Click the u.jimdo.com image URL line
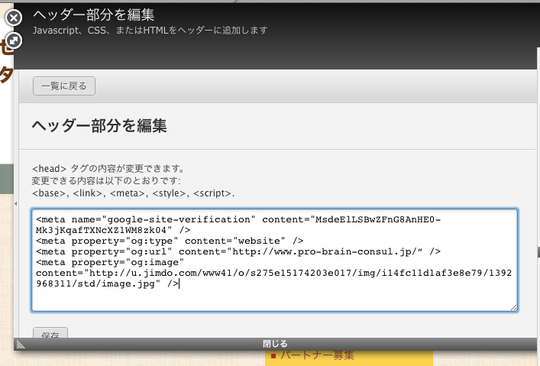This screenshot has height=366, width=540. (274, 273)
